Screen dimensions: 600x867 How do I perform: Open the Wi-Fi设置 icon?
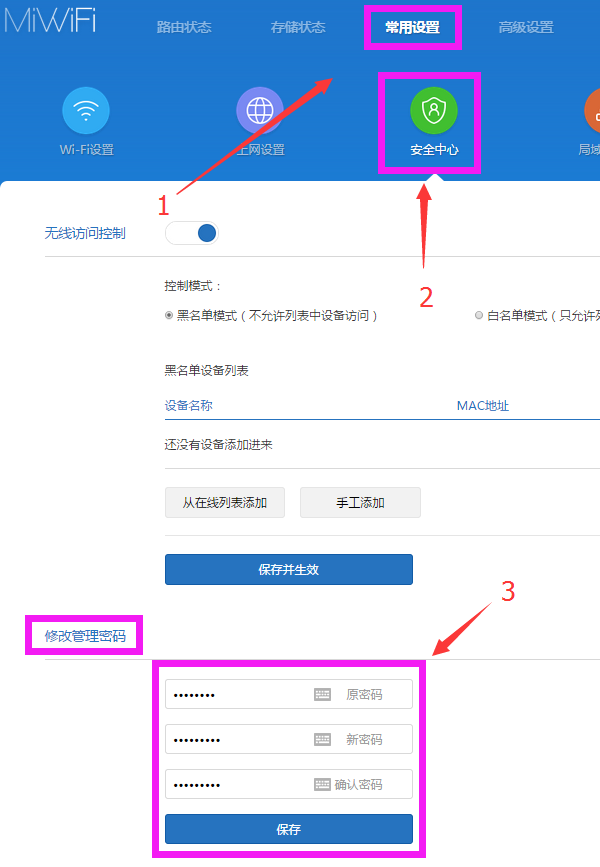coord(86,111)
